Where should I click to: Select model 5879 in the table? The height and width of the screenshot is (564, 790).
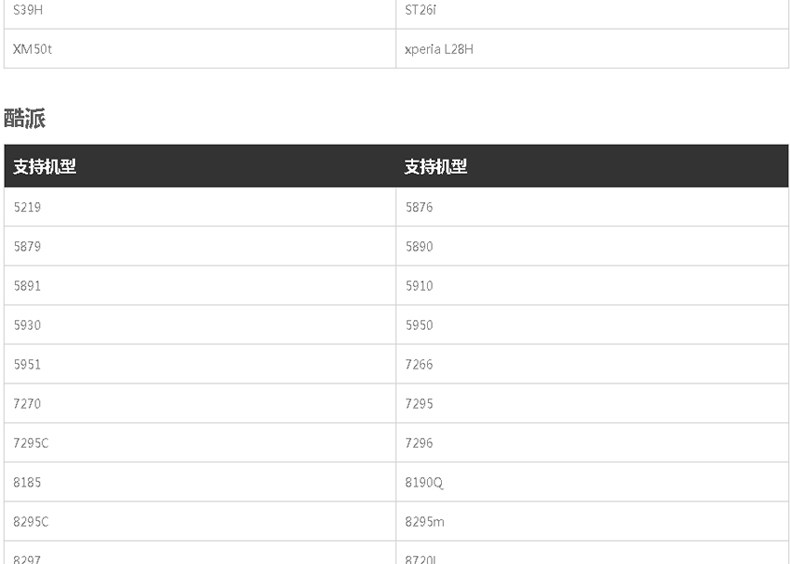point(27,246)
